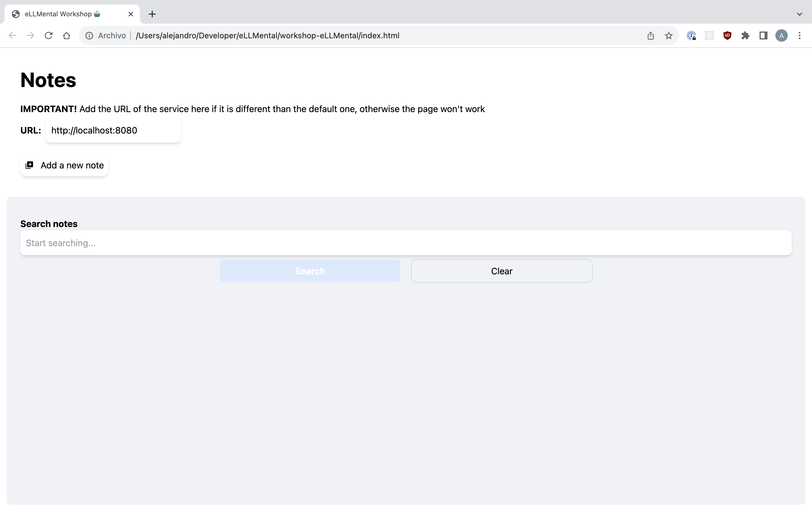Open the uBlock Origin shield extension
The height and width of the screenshot is (507, 812).
727,35
